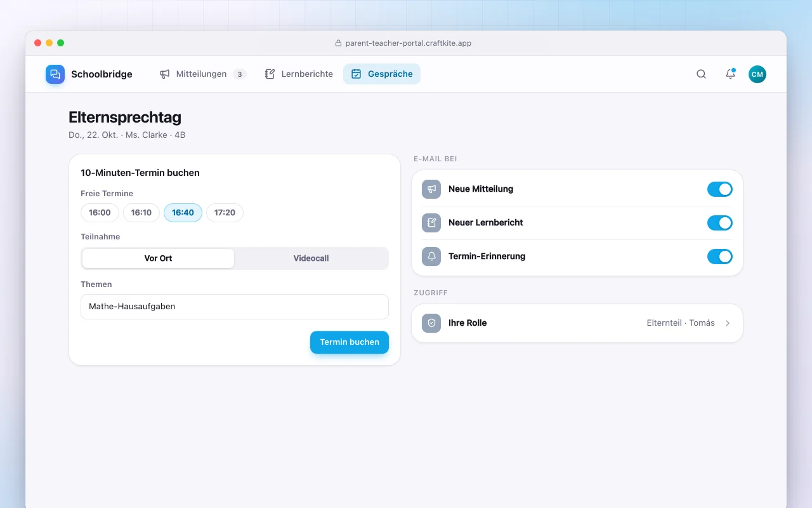Open search with the magnifier icon
Viewport: 812px width, 508px height.
[x=701, y=74]
